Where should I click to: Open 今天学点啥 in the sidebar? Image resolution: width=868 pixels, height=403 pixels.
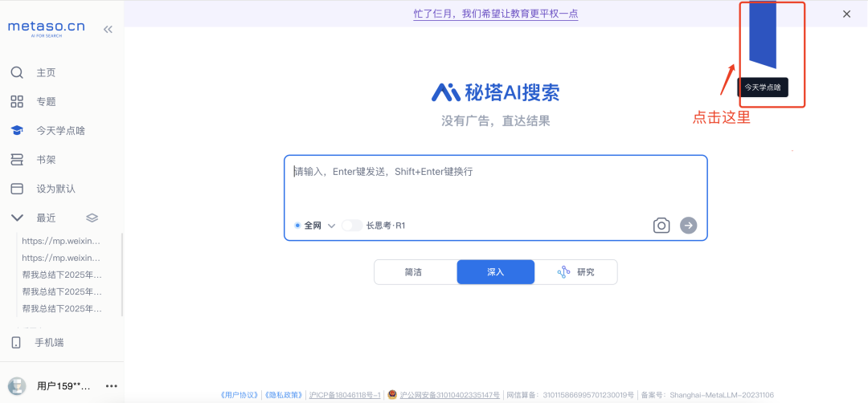tap(61, 131)
